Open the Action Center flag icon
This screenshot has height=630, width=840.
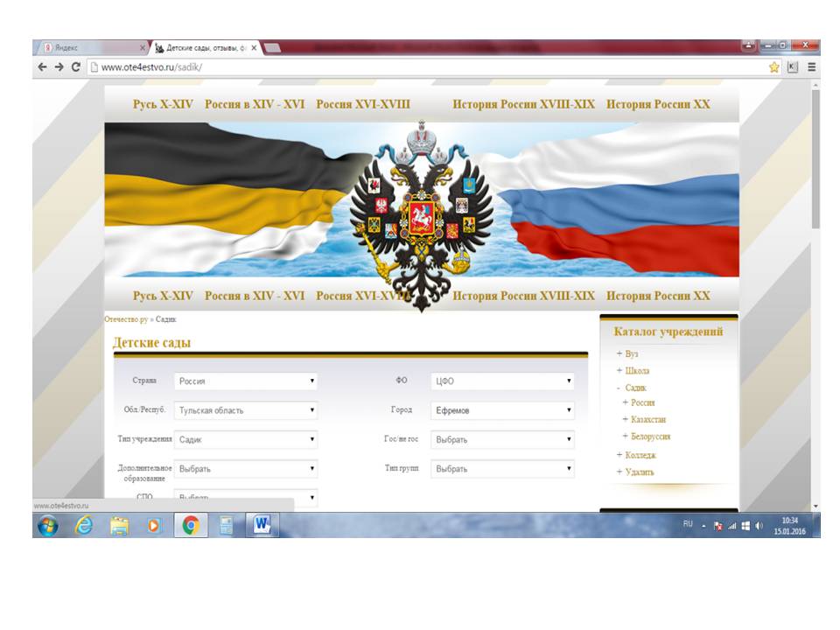pos(717,526)
